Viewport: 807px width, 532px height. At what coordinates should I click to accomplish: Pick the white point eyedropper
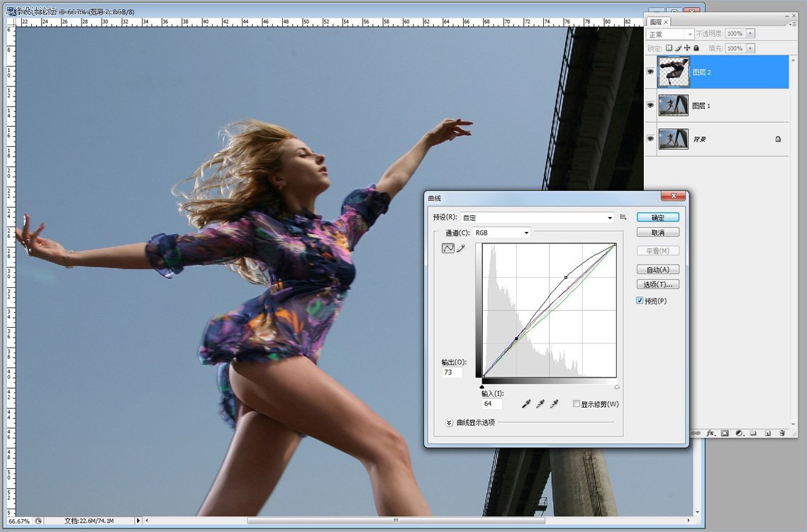(x=554, y=404)
